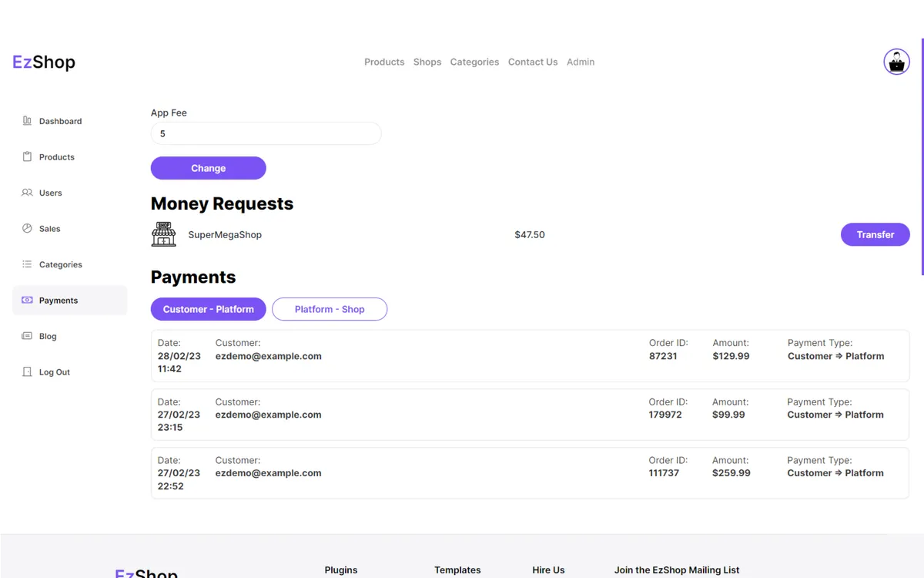Screen dimensions: 924x578
Task: Click the Categories list icon in sidebar
Action: coord(27,264)
